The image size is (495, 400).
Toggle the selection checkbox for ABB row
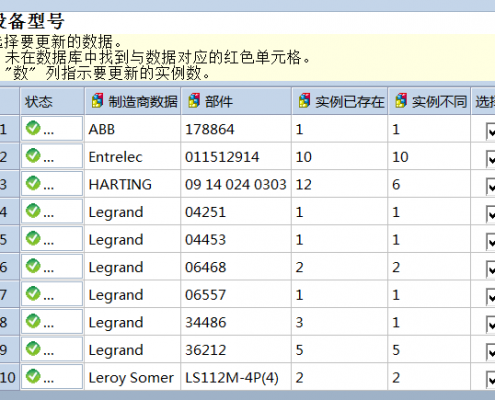(x=490, y=131)
